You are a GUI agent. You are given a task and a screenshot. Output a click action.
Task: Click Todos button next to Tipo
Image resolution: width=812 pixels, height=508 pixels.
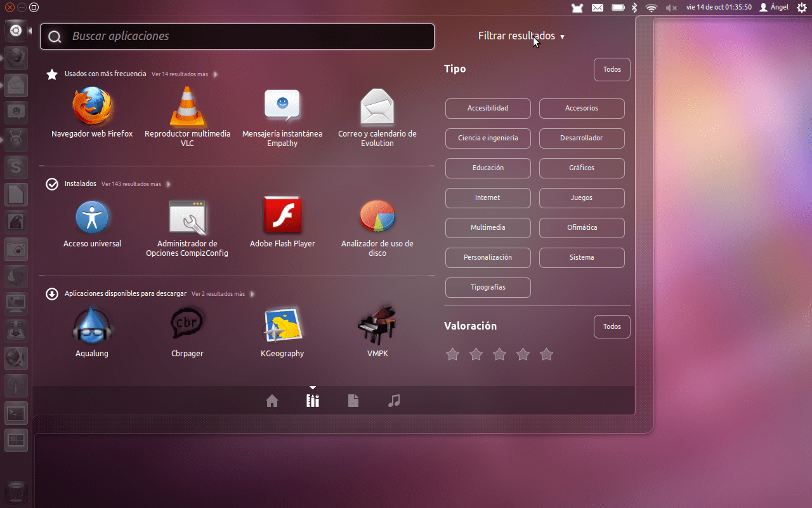point(612,69)
